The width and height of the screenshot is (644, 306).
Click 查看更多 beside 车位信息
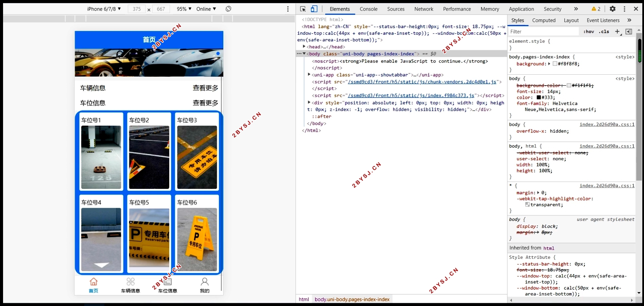coord(205,103)
